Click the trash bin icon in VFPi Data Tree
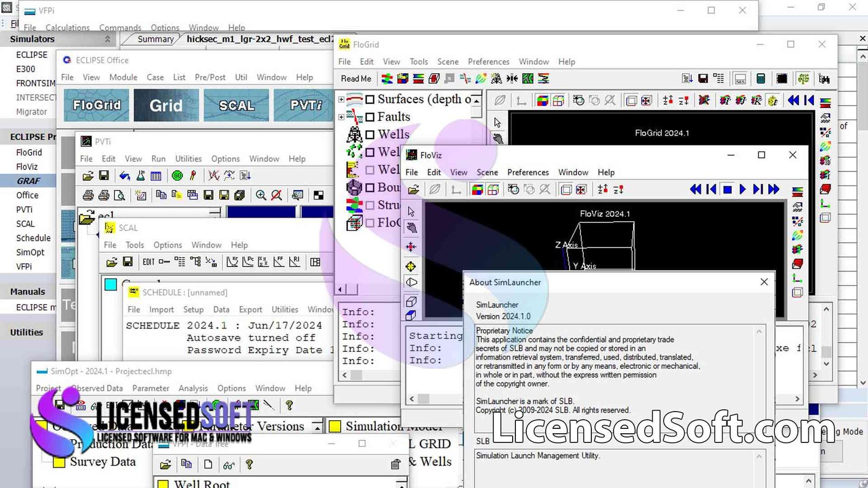The image size is (868, 488). point(395,464)
